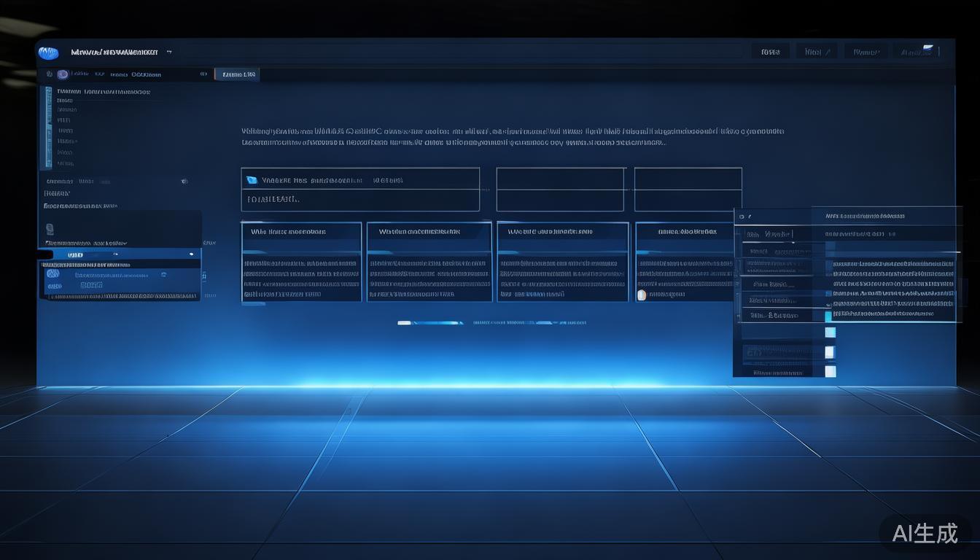The image size is (980, 560).
Task: Open the dropdown arrow beside the window title
Action: pyautogui.click(x=169, y=52)
